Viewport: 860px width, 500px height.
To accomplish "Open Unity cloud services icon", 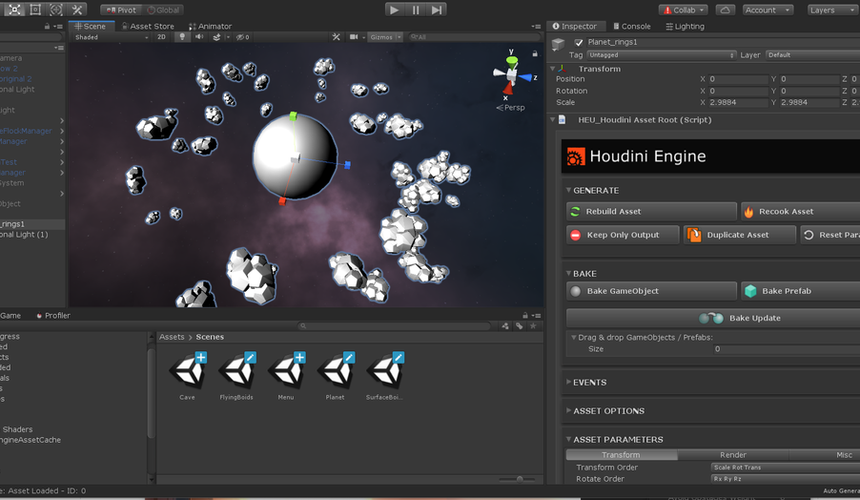I will coord(725,10).
